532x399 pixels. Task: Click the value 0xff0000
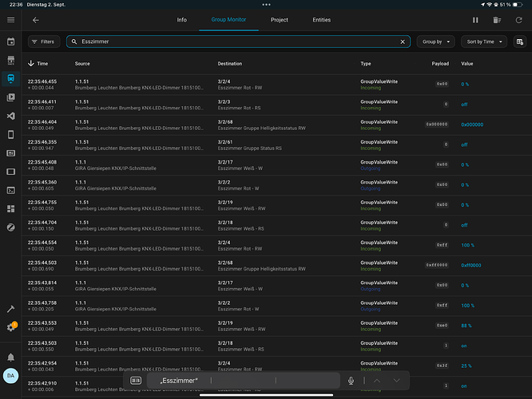(471, 266)
